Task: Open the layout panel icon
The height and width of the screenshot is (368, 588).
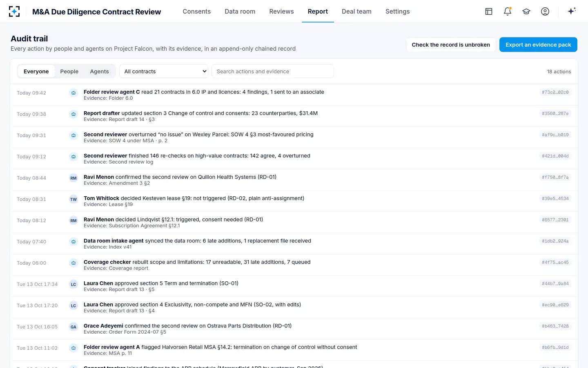Action: tap(489, 11)
